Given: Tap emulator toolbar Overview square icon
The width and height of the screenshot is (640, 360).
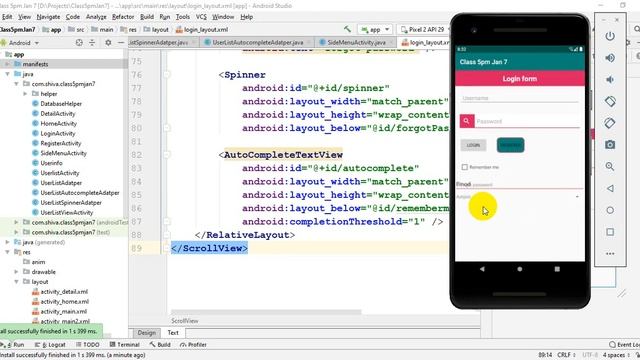Looking at the screenshot, I should [610, 232].
